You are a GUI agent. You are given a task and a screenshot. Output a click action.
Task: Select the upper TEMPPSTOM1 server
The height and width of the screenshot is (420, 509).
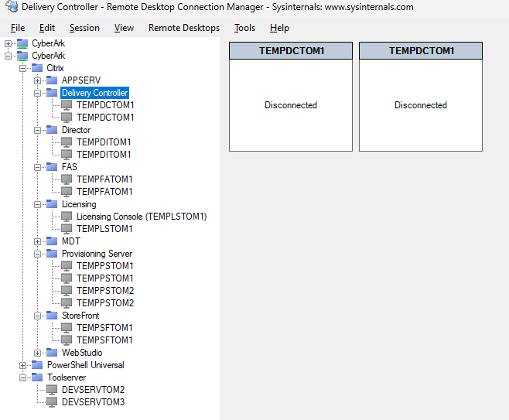click(x=105, y=266)
